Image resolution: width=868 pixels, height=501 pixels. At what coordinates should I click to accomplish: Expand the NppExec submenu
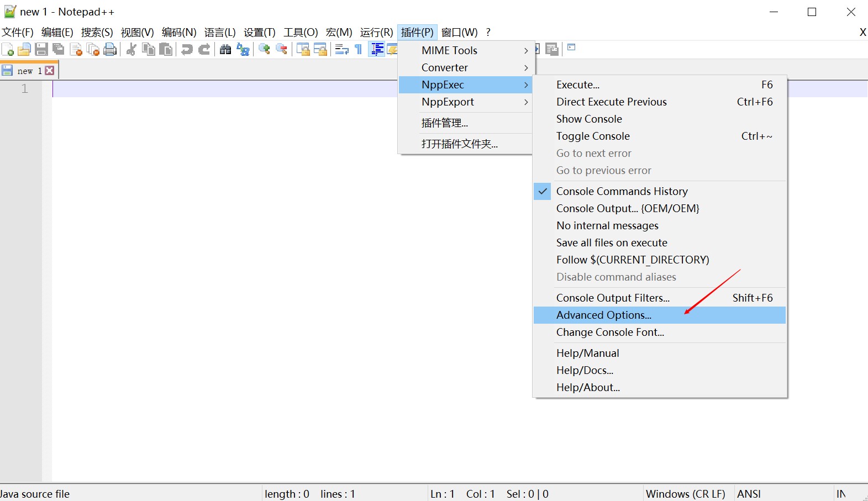tap(465, 85)
